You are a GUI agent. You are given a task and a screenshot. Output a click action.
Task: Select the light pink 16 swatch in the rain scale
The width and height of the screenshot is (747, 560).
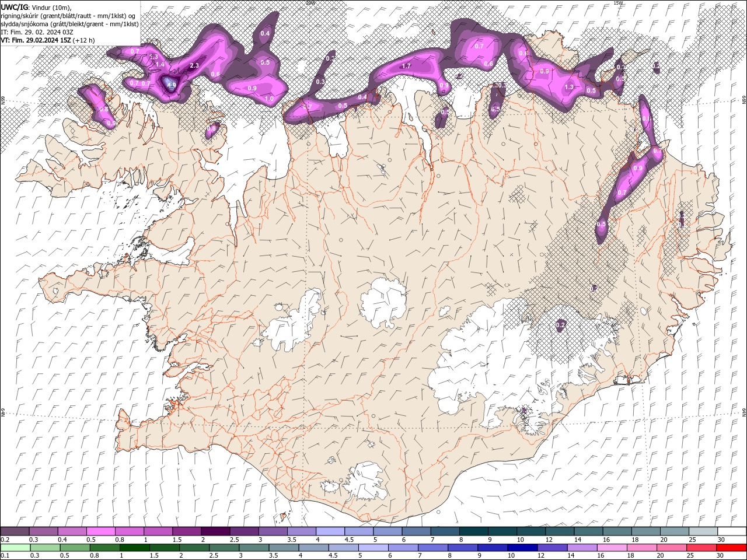(612, 548)
